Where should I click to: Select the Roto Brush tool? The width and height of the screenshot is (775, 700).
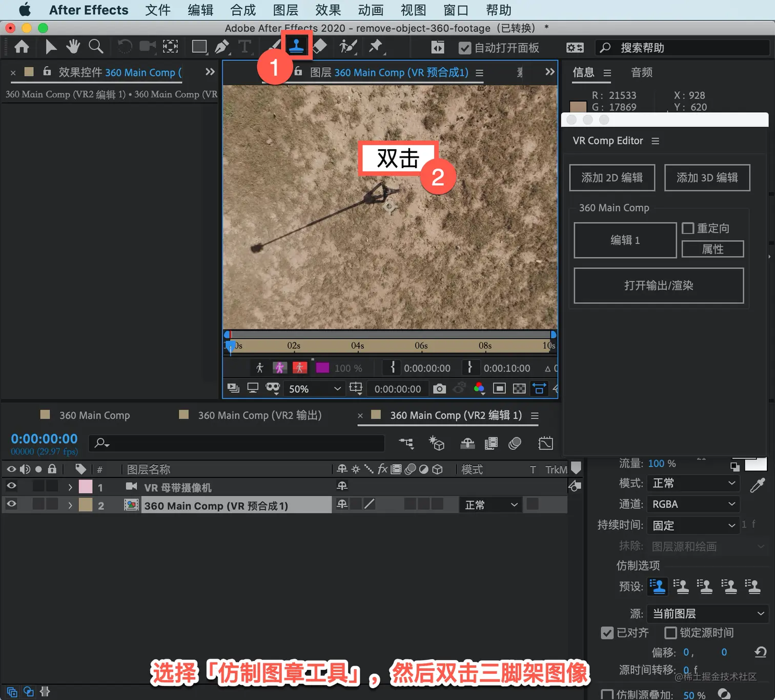coord(348,47)
